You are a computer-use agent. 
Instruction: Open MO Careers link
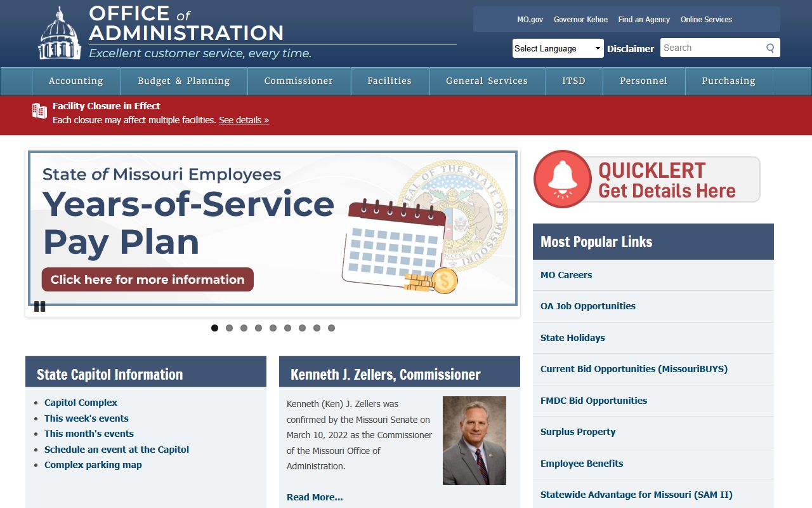pos(566,275)
